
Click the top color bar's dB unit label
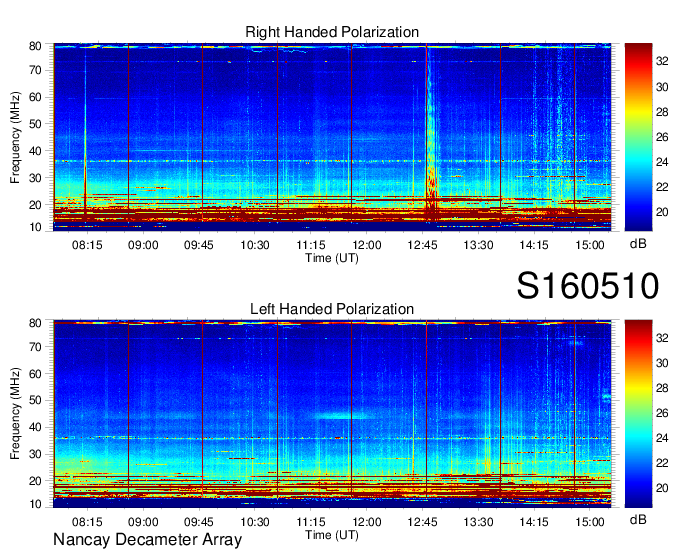click(x=638, y=244)
